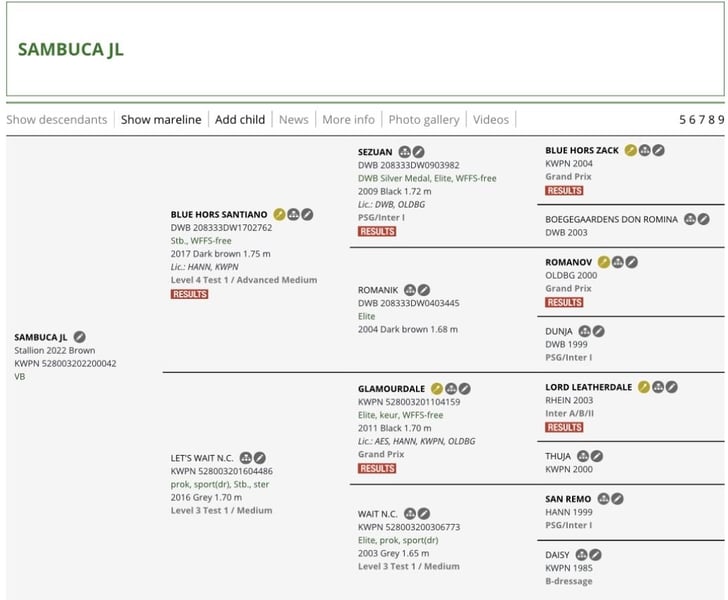Open the progeny tree icon next to Sezuan
This screenshot has height=600, width=728.
point(405,152)
